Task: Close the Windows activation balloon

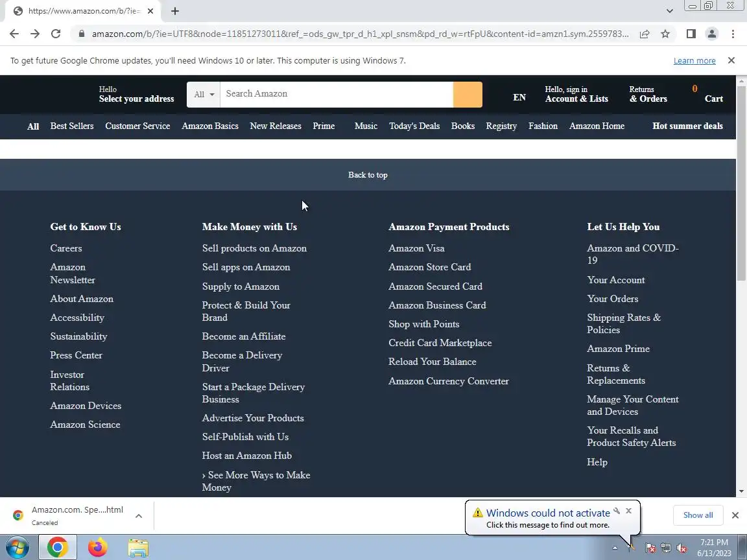Action: (628, 511)
